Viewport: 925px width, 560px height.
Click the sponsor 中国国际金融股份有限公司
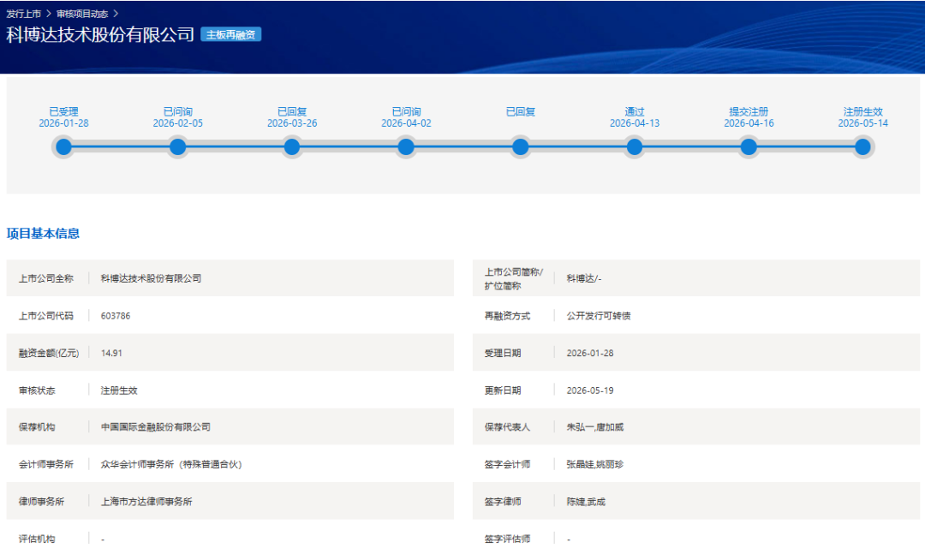click(x=156, y=426)
